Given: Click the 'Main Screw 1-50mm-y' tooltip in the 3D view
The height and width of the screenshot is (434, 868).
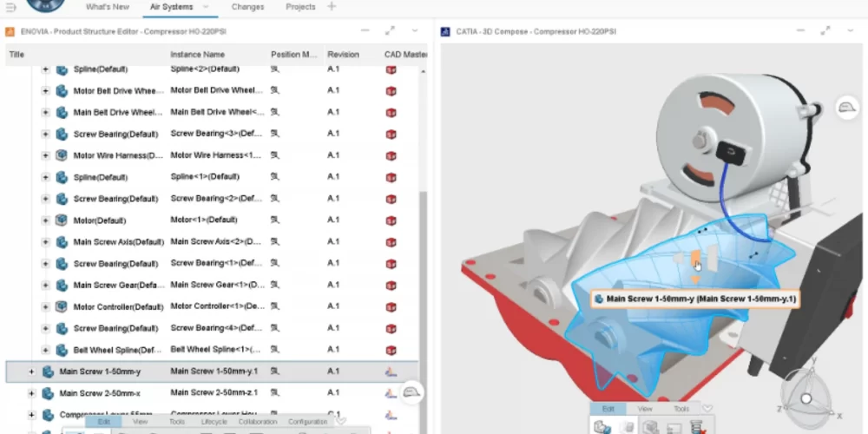Looking at the screenshot, I should (x=694, y=299).
